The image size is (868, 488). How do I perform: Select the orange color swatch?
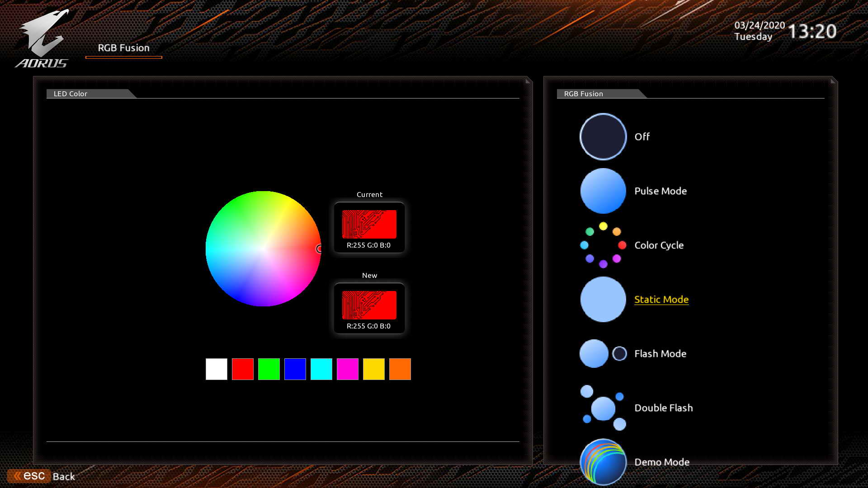[x=400, y=369]
